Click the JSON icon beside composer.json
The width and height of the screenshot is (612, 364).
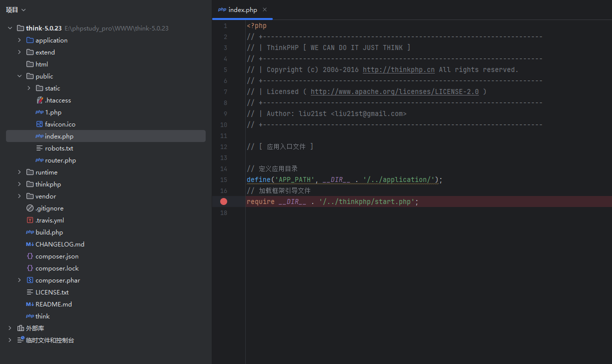(30, 256)
